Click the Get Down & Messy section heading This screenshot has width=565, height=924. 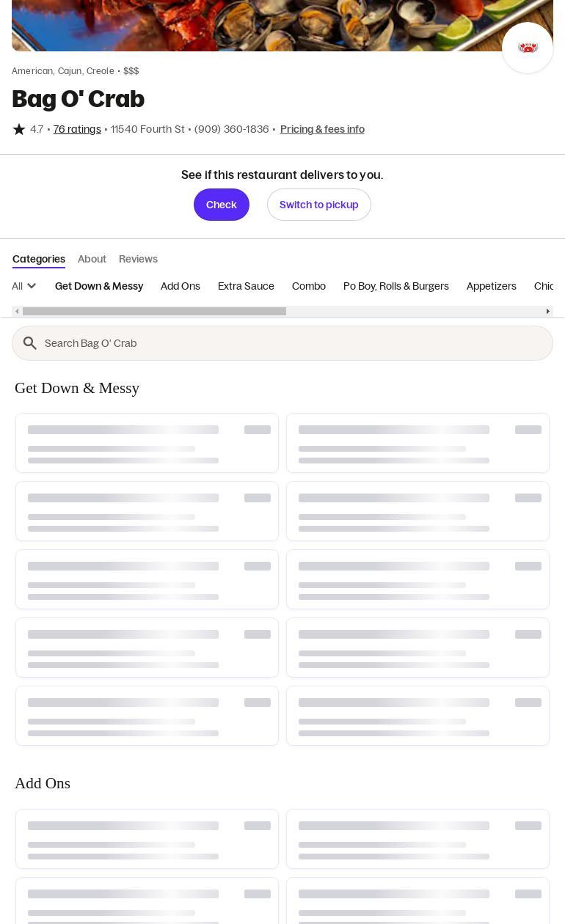(77, 388)
